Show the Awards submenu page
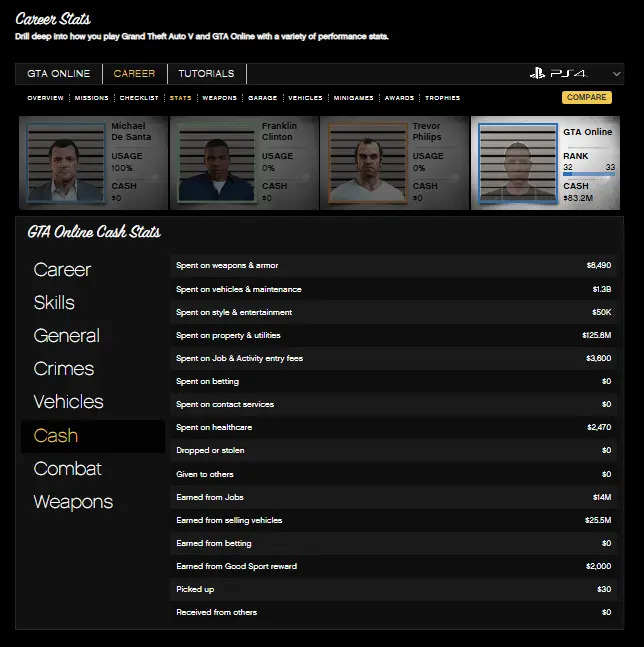 point(399,98)
